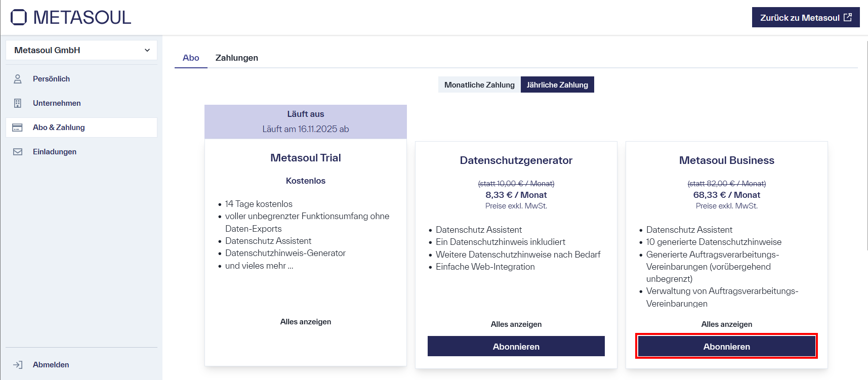Click the Metasoul Business plan title
The image size is (868, 380).
(x=727, y=160)
